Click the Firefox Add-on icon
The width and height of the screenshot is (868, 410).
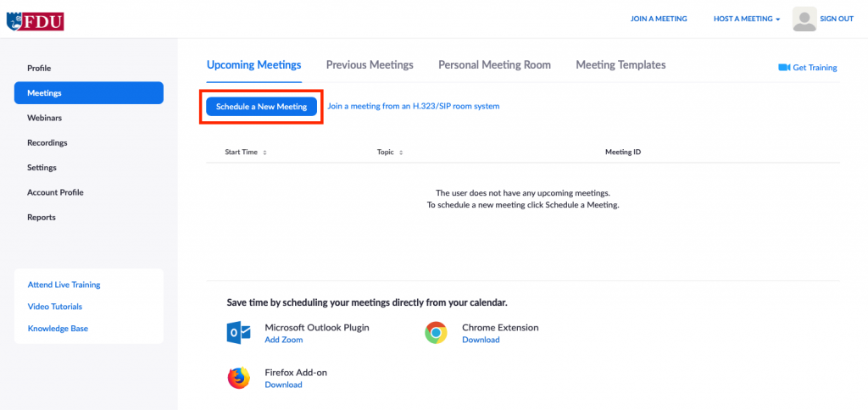239,378
